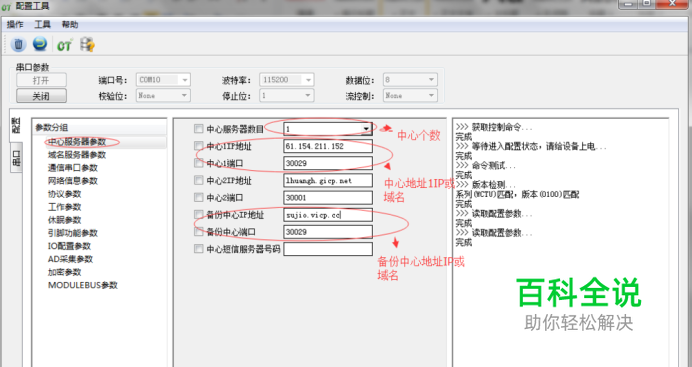Open the 数据位 dropdown showing 8
This screenshot has width=692, height=367.
click(410, 80)
